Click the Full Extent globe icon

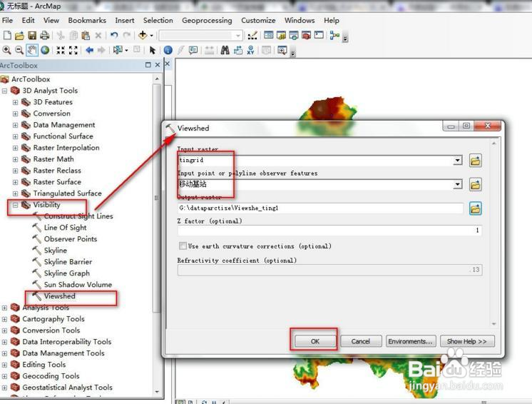(45, 51)
